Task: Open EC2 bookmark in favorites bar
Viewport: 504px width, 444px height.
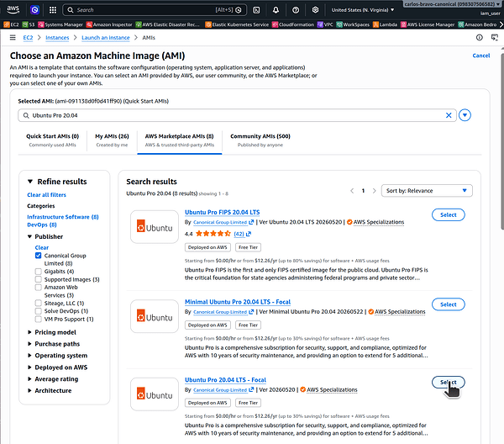Action: tap(11, 24)
